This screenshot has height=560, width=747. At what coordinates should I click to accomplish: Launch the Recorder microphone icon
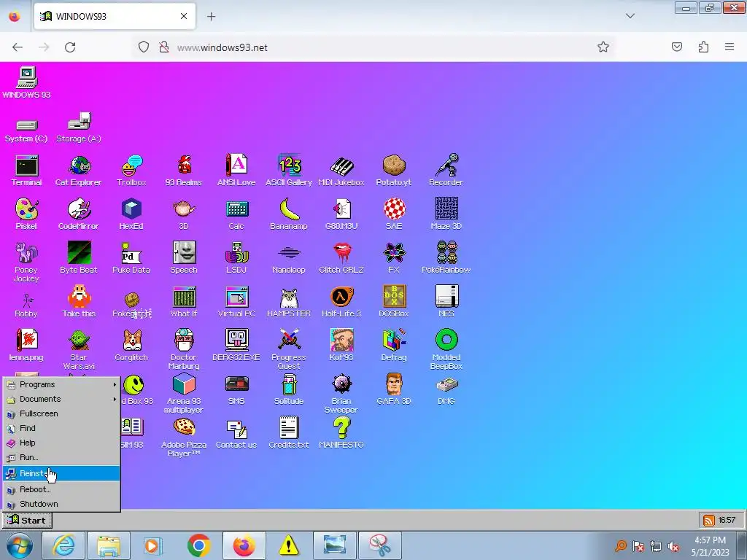pos(446,170)
